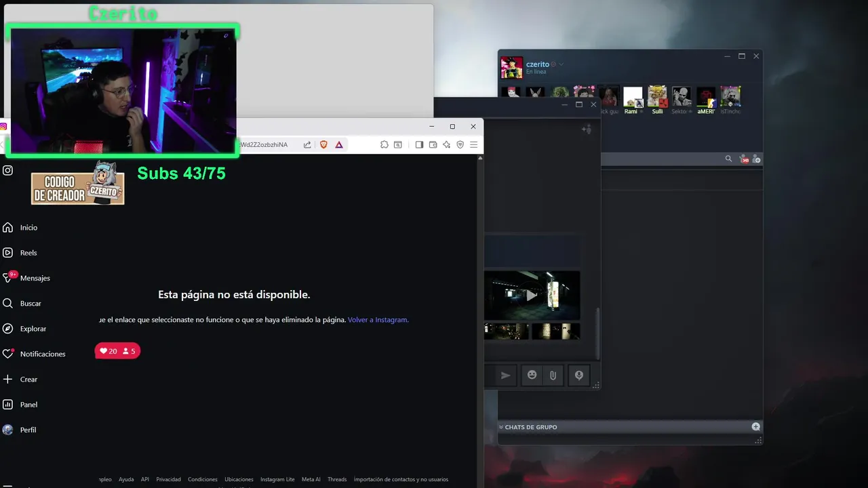Open Panel in Instagram sidebar
868x488 pixels.
click(x=20, y=405)
